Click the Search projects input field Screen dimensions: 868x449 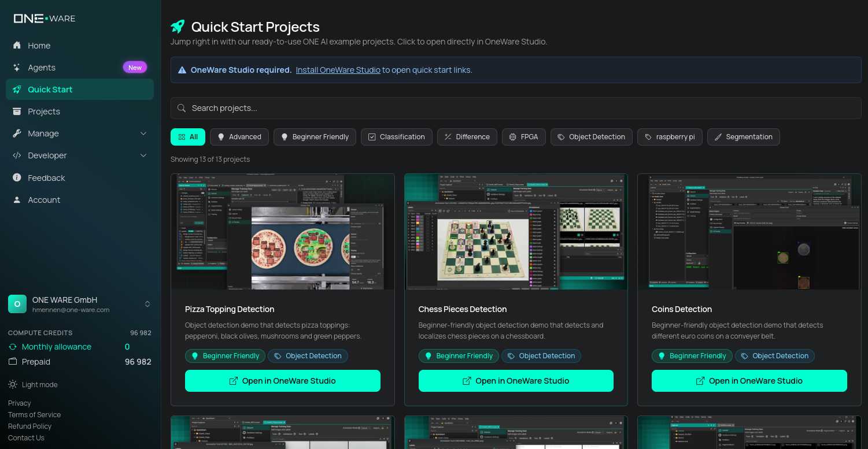coord(516,108)
